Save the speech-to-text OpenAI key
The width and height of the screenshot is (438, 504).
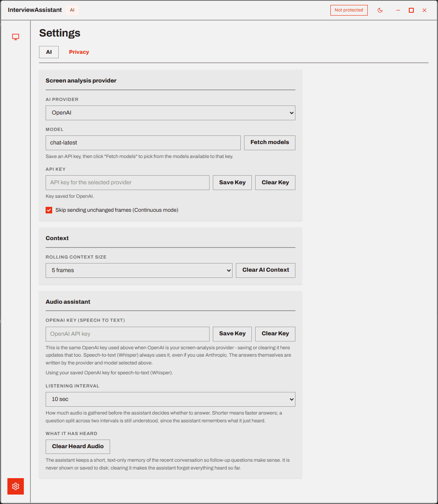(x=232, y=334)
